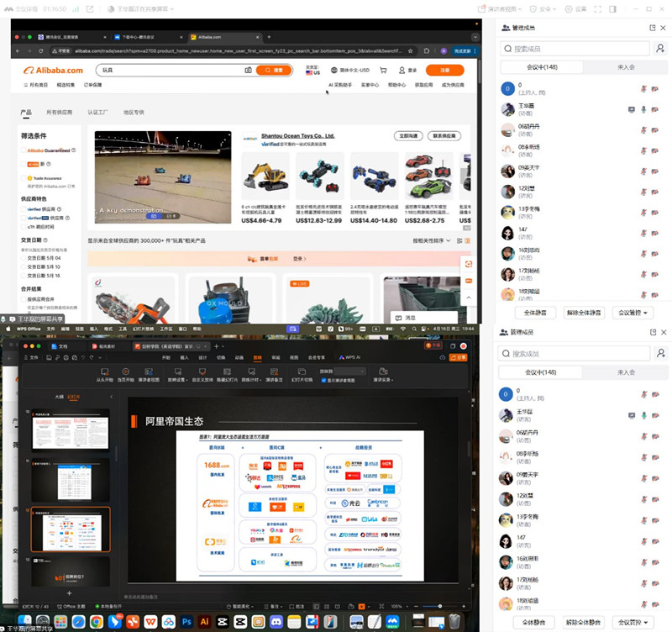Click the WPS zoom slider in status bar

tap(440, 606)
